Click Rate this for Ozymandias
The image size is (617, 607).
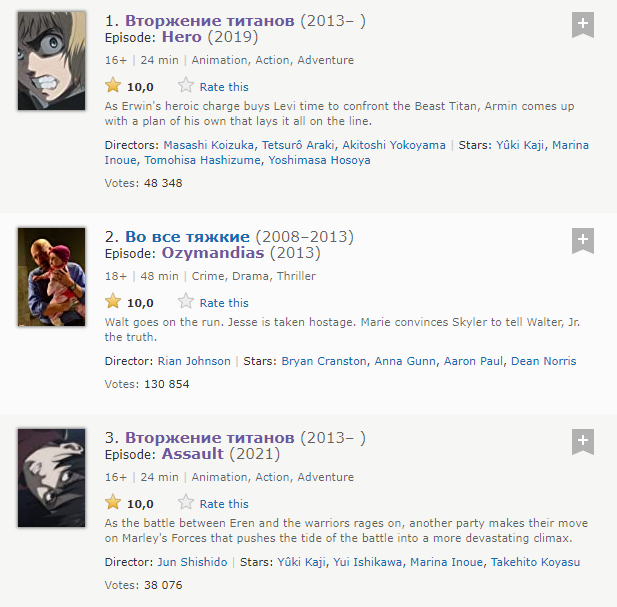click(x=224, y=303)
